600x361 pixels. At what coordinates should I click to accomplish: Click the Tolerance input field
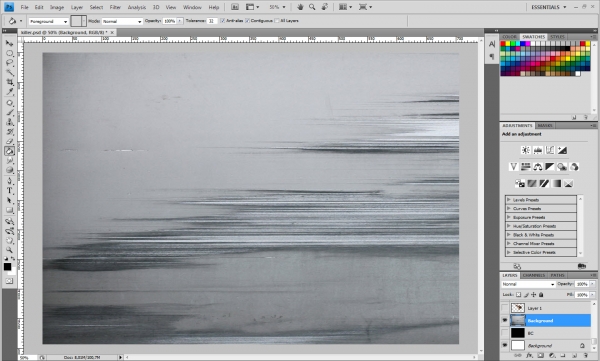[212, 21]
